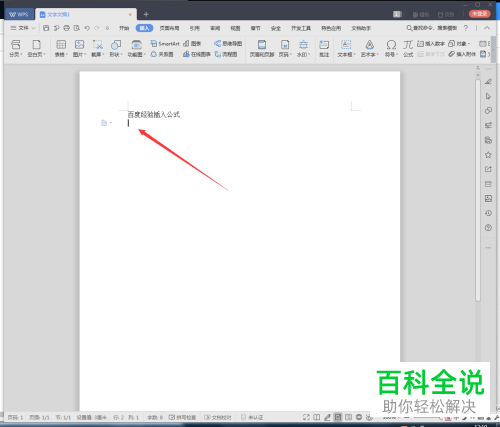Screen dimensions: 500x427
Task: Click the vertical scrollbar of the document
Action: point(478,190)
